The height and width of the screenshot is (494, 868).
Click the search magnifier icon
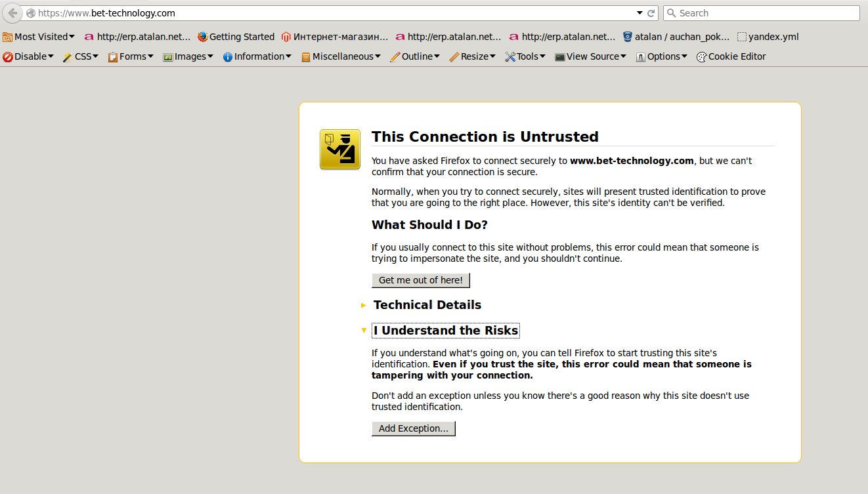click(671, 13)
